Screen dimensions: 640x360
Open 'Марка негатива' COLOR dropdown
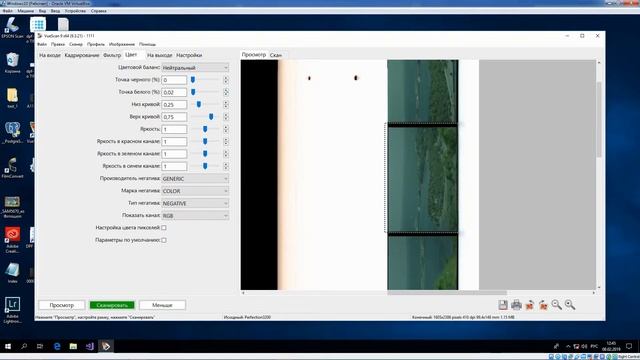click(195, 191)
